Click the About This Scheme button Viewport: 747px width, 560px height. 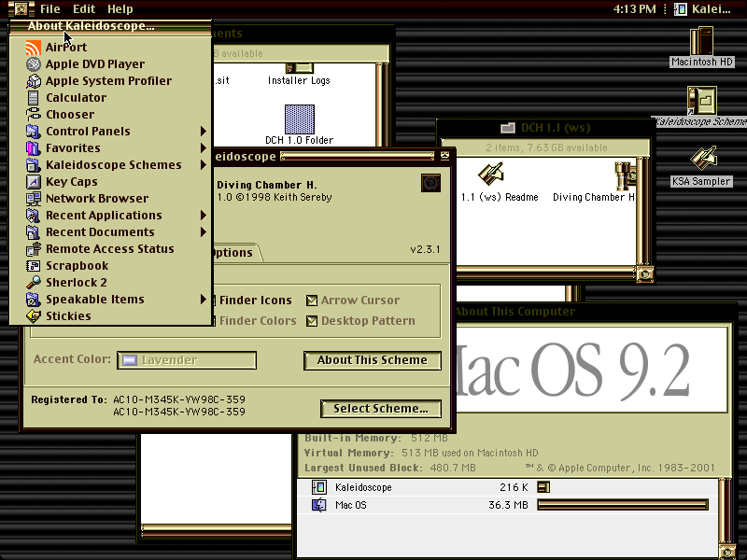373,360
